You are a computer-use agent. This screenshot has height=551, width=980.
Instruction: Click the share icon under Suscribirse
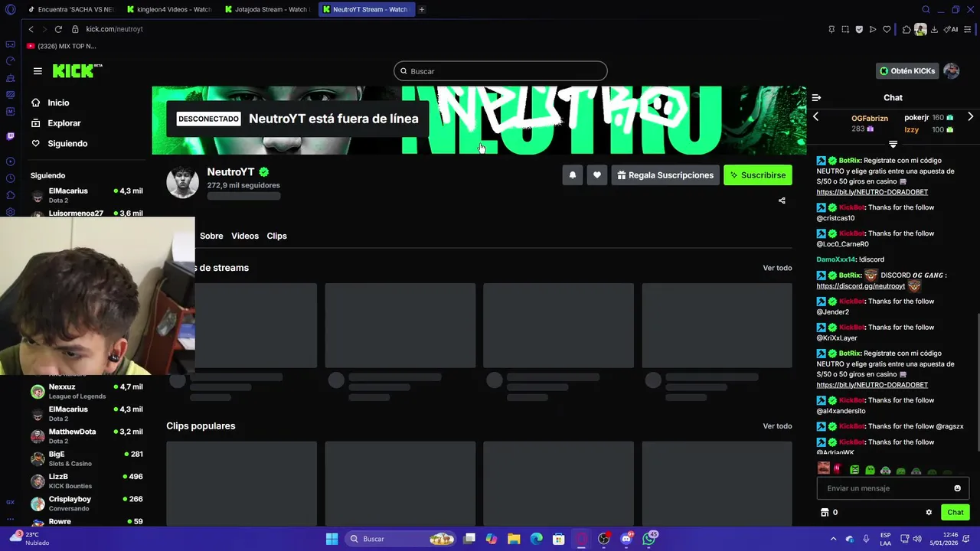coord(782,201)
